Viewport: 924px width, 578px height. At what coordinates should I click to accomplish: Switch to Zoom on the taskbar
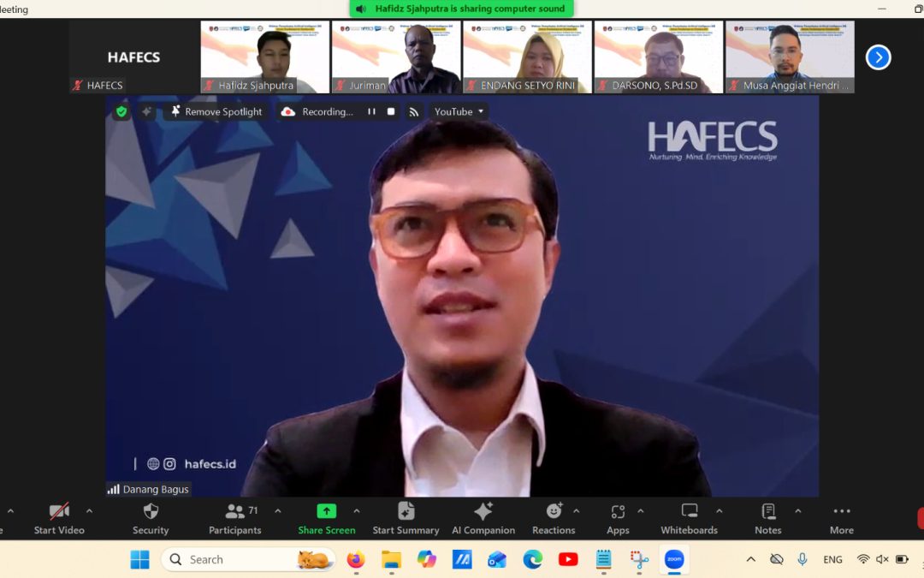(x=674, y=559)
